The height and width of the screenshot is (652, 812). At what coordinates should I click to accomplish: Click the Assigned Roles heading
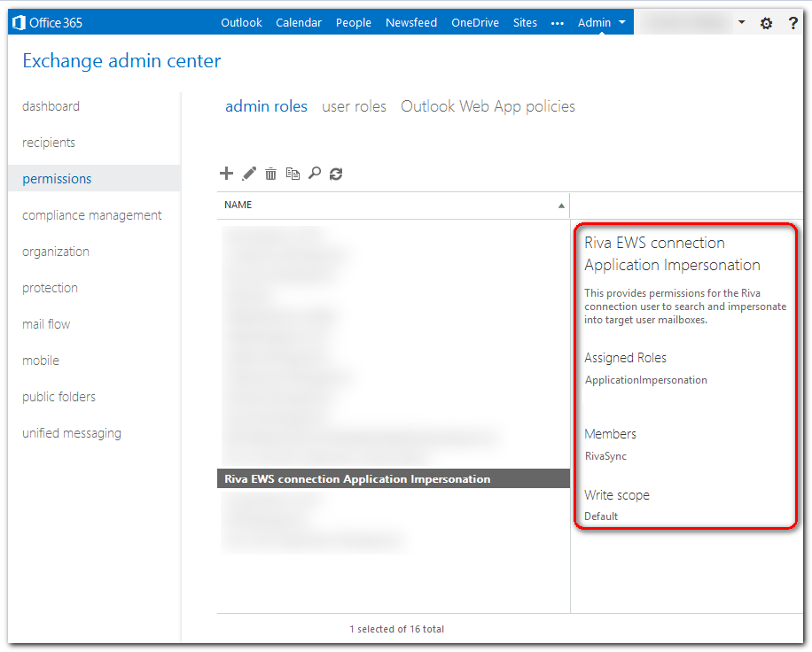tap(625, 358)
